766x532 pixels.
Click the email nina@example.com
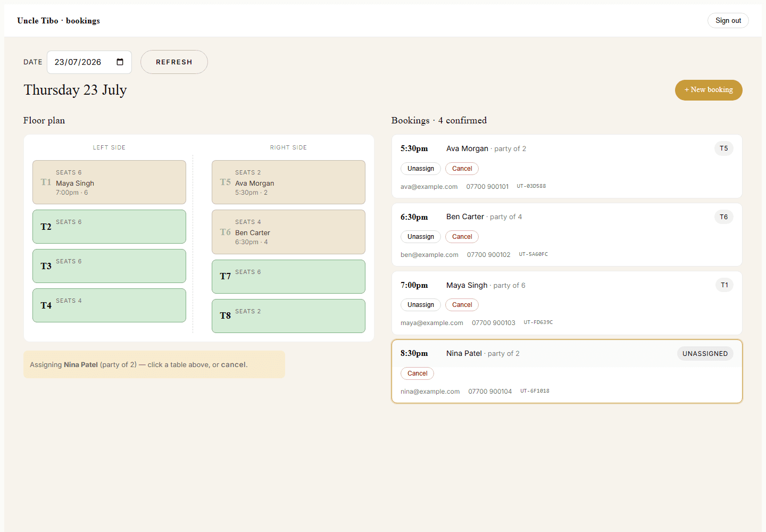tap(430, 392)
